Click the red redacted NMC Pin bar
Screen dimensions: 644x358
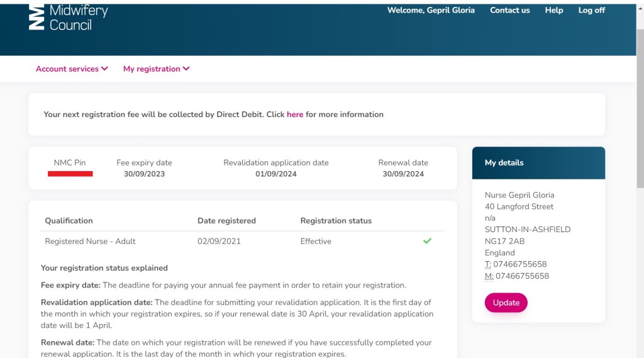click(x=70, y=173)
